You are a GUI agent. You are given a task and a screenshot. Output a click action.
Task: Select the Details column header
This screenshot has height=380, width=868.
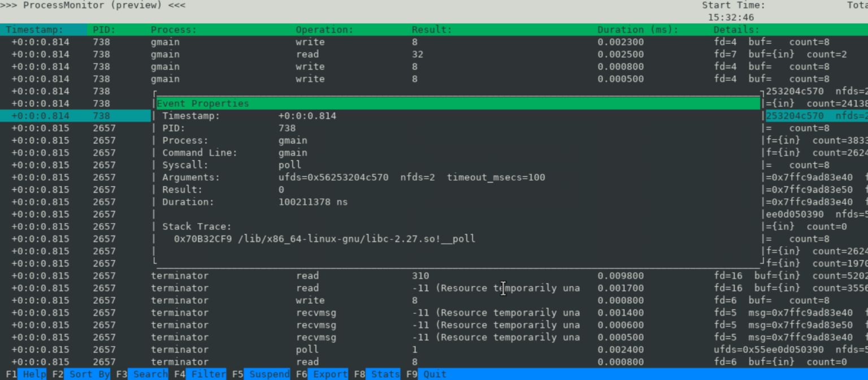(737, 29)
